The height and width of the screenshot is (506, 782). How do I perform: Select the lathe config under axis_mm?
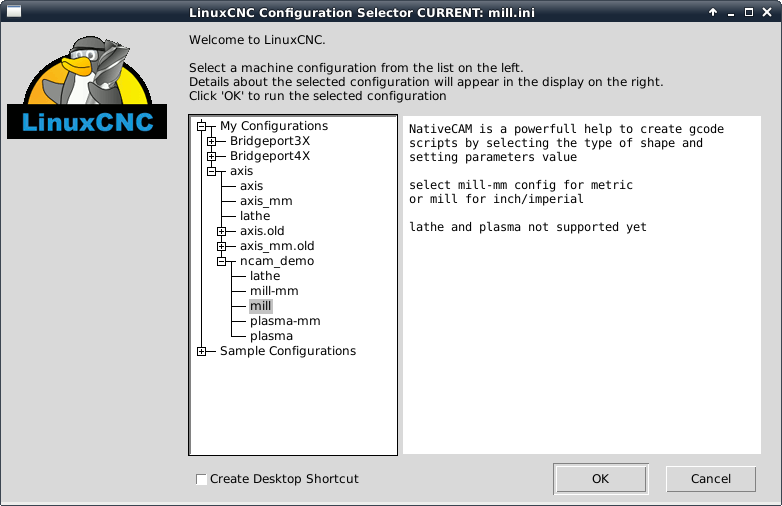click(255, 216)
